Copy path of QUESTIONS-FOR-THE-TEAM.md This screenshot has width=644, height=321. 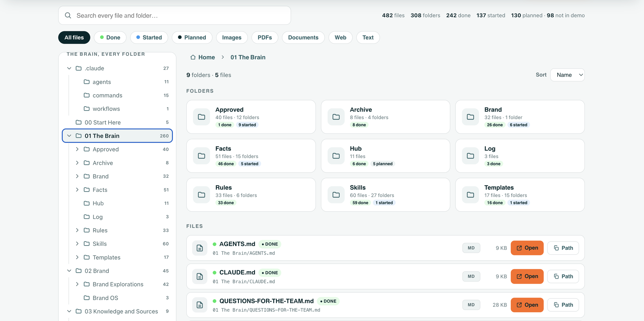(x=563, y=305)
